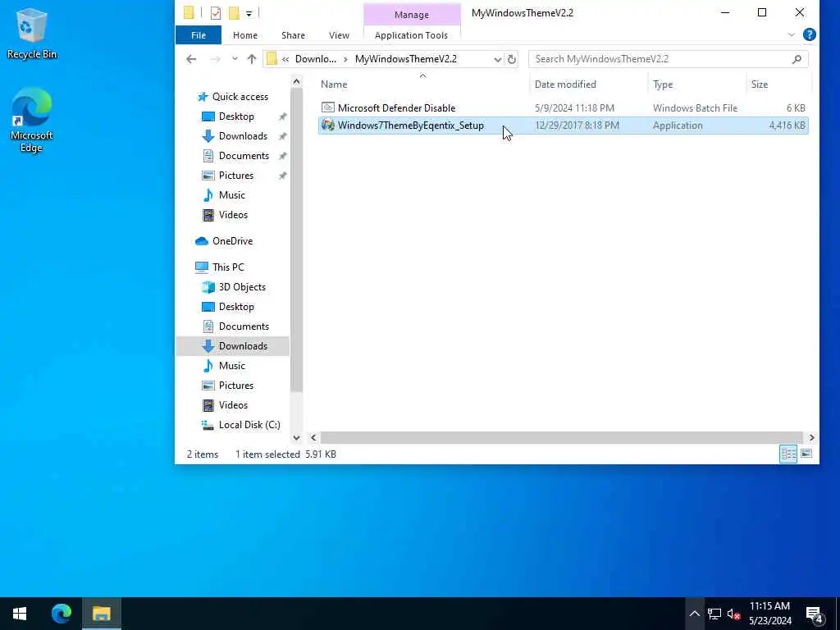The width and height of the screenshot is (840, 630).
Task: Open the address bar history dropdown
Action: tap(497, 59)
